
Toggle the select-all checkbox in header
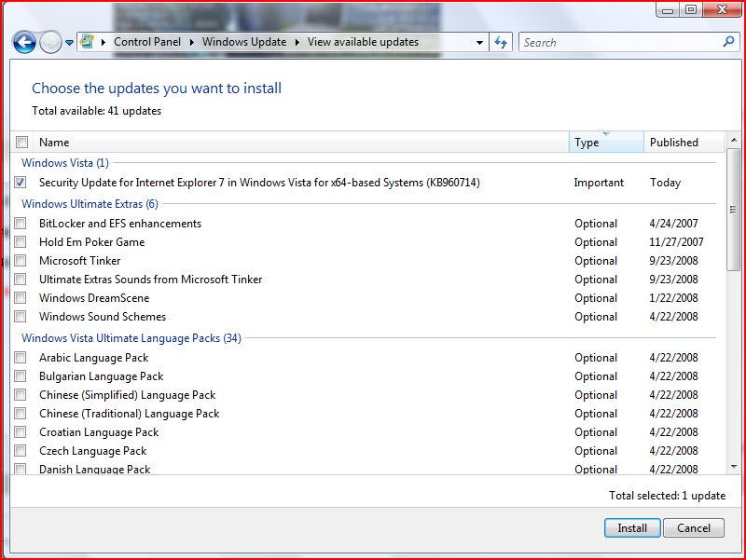tap(21, 143)
